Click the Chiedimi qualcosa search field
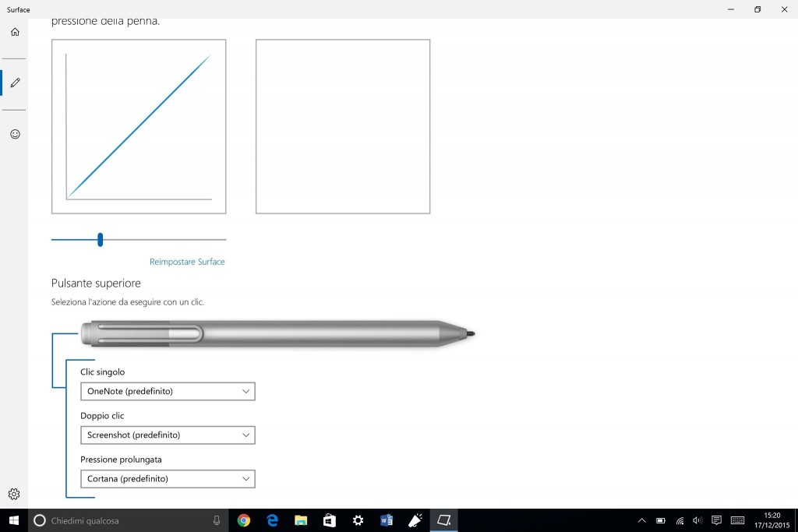 [130, 520]
